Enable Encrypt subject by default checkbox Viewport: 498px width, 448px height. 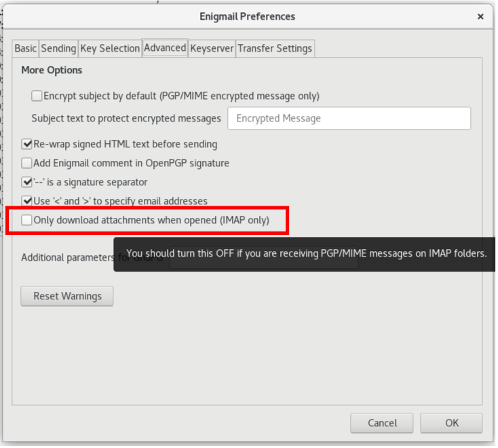tap(37, 96)
